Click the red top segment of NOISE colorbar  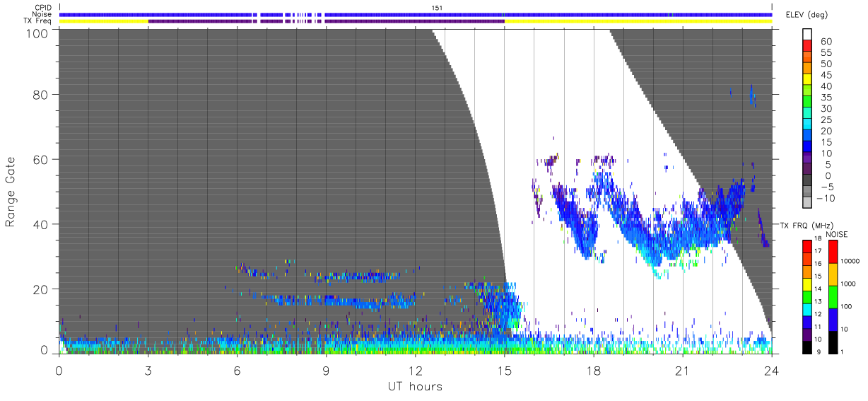[x=833, y=251]
